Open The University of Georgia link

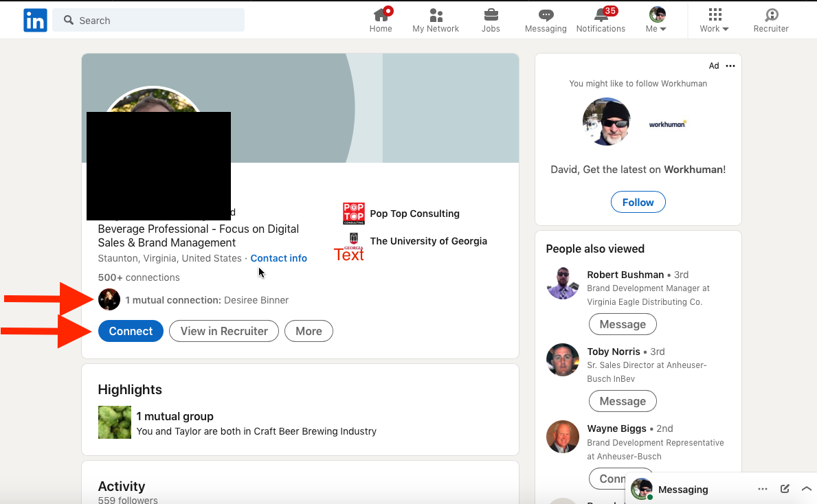[x=428, y=241]
